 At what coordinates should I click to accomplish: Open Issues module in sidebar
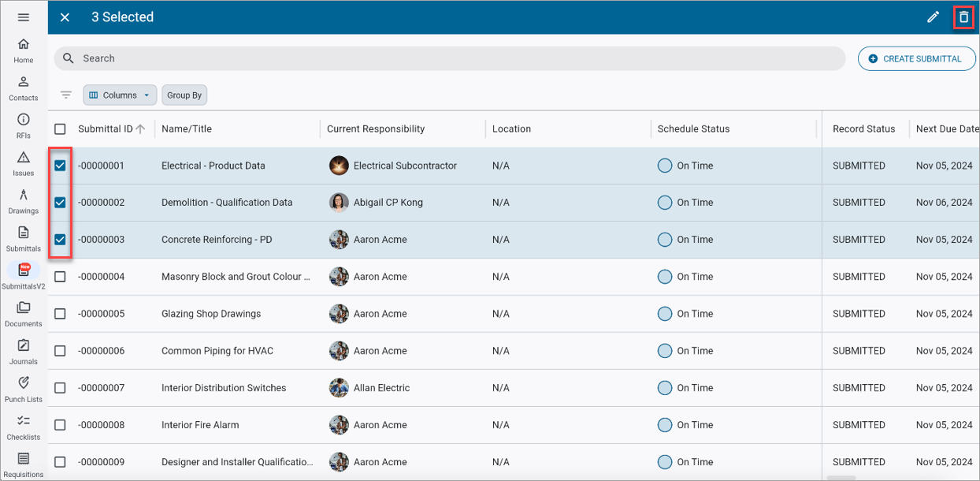(x=24, y=164)
